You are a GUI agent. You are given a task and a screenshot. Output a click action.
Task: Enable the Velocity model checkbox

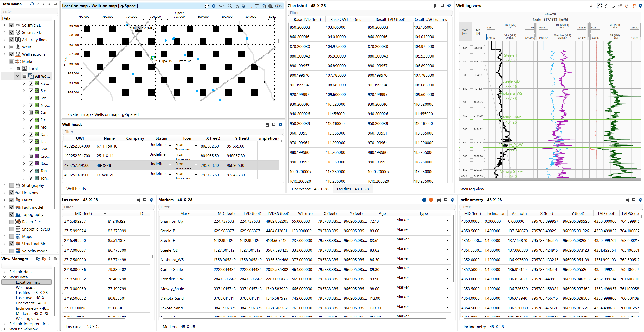coord(11,251)
